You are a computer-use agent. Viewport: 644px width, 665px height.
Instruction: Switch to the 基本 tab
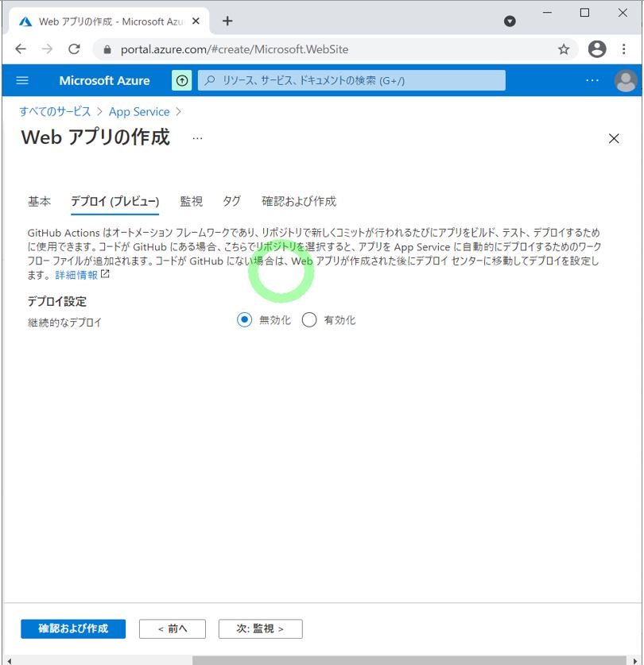tap(39, 201)
